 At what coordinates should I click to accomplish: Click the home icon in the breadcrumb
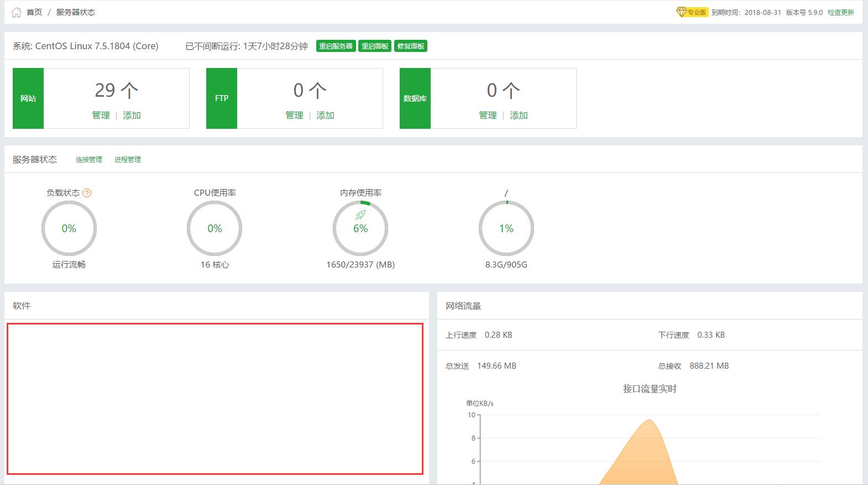click(16, 12)
